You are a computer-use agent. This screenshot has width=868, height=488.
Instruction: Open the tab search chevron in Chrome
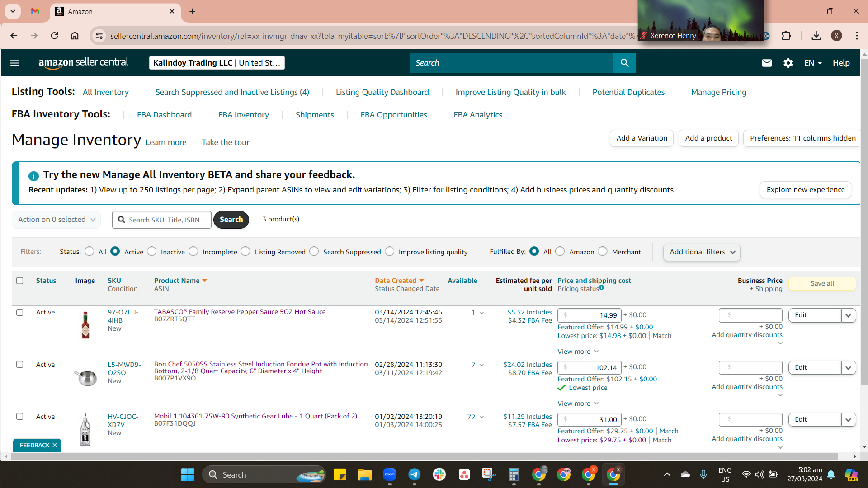pyautogui.click(x=13, y=11)
